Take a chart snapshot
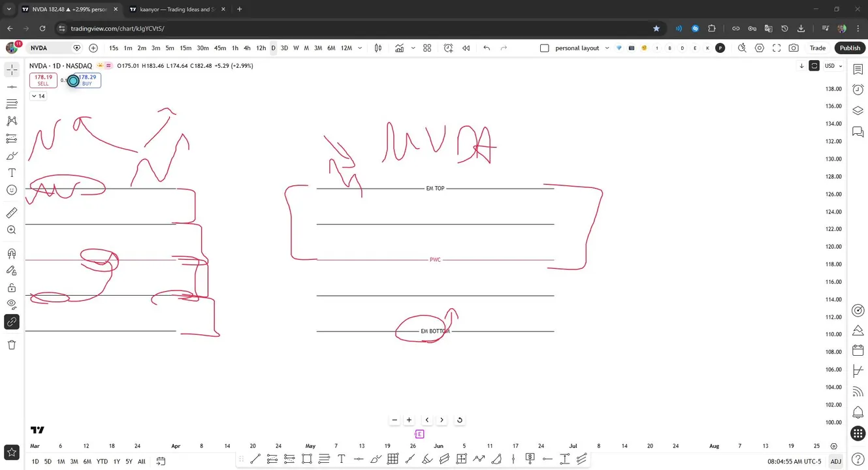868x470 pixels. click(794, 48)
